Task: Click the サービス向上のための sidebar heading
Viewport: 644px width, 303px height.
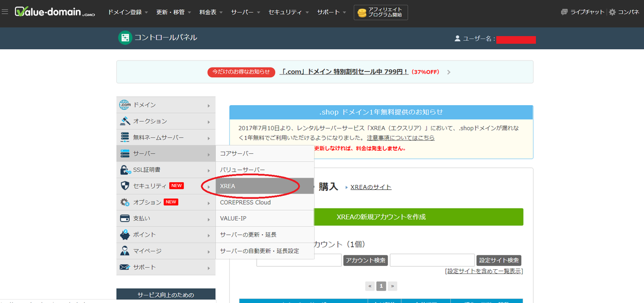Action: (x=166, y=295)
